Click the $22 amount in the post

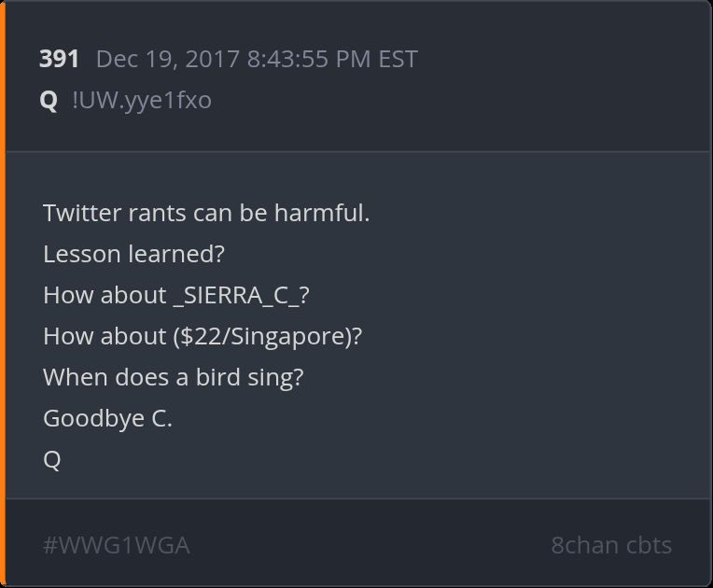[x=200, y=336]
